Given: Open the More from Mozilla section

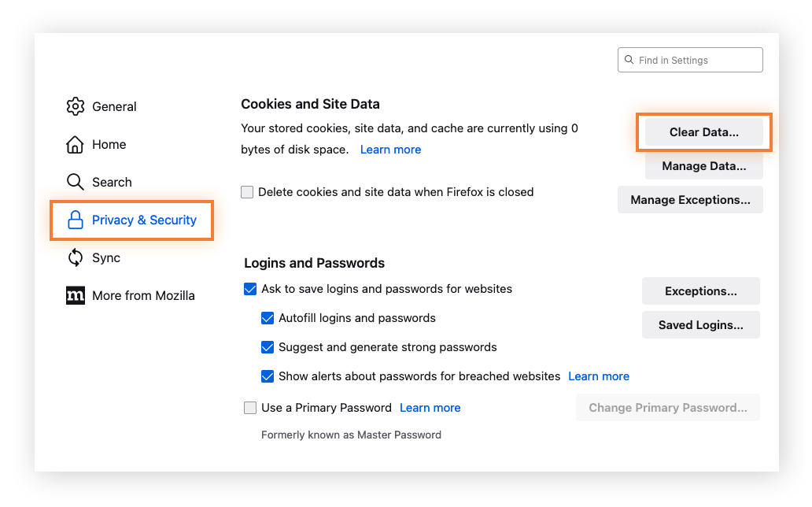Looking at the screenshot, I should [x=143, y=295].
